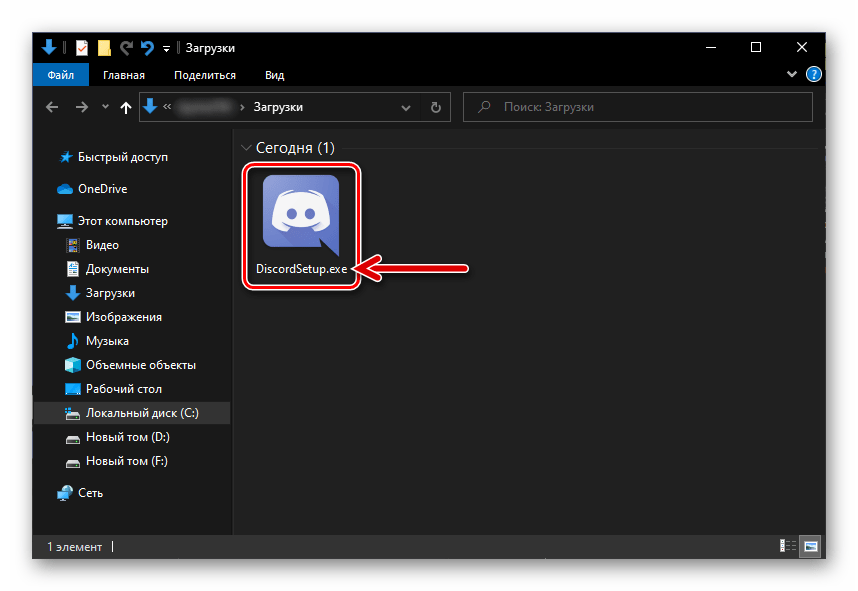
Task: Click the Forward navigation arrow
Action: [x=81, y=107]
